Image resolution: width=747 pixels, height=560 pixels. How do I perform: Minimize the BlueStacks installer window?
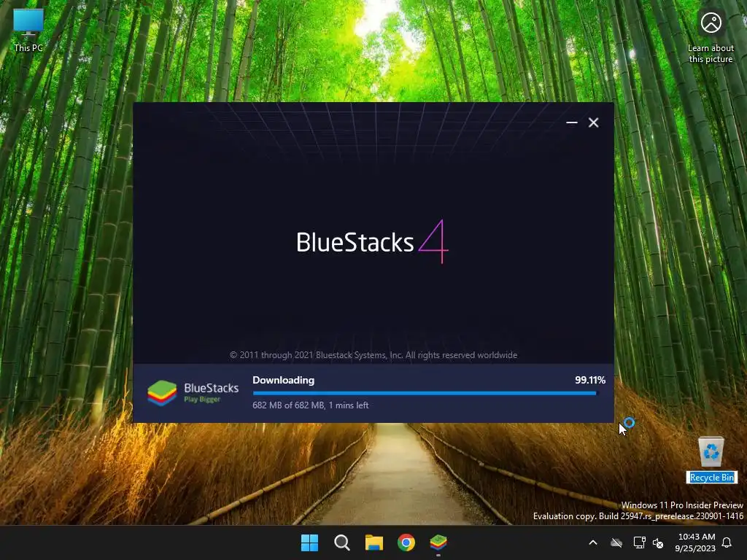click(572, 122)
